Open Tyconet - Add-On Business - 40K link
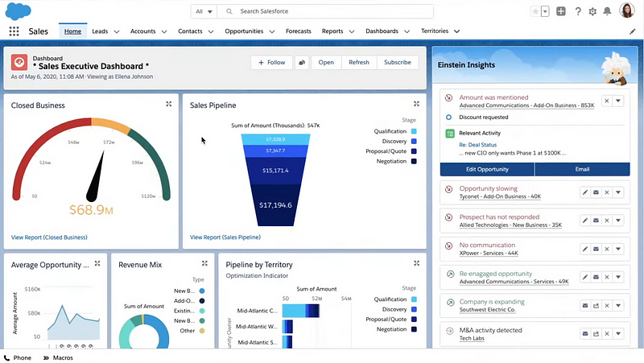644x363 pixels. (x=500, y=196)
